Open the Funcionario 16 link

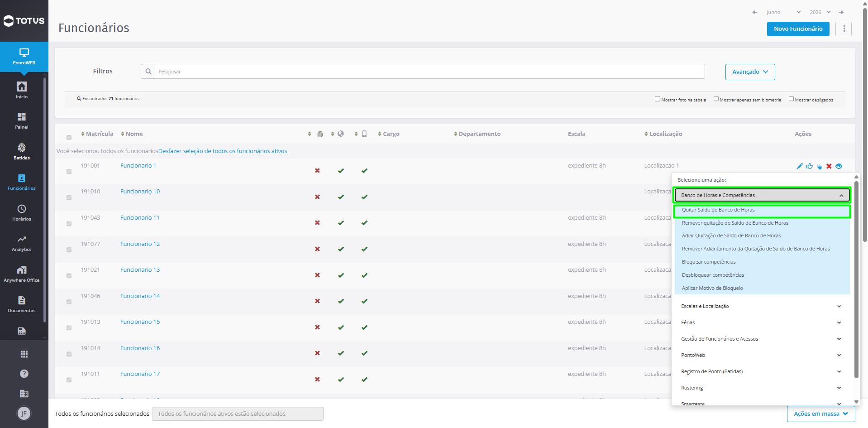[x=140, y=348]
